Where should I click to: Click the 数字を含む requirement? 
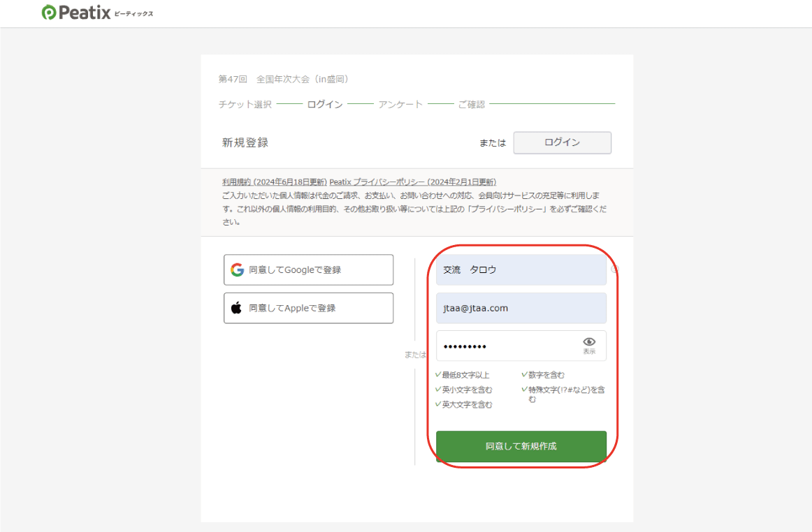546,375
